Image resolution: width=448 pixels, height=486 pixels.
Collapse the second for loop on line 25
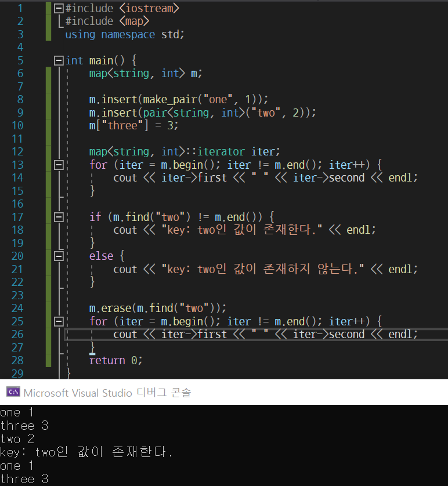pos(59,321)
